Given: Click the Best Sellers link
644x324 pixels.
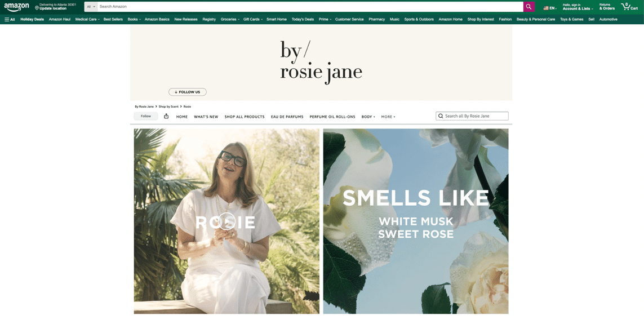Looking at the screenshot, I should pos(113,19).
